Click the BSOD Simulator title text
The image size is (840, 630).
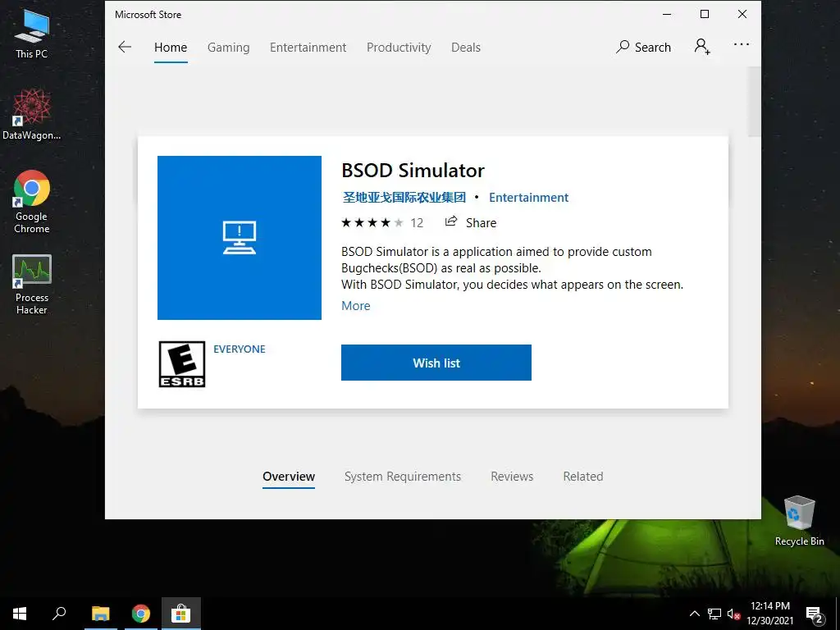coord(413,171)
